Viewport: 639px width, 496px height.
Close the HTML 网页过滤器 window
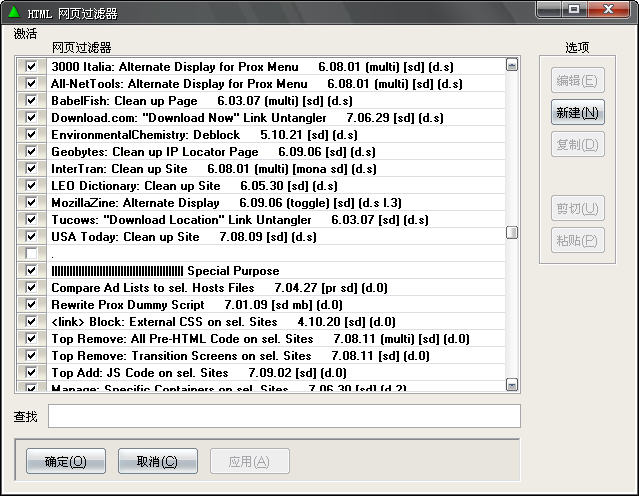coord(608,9)
